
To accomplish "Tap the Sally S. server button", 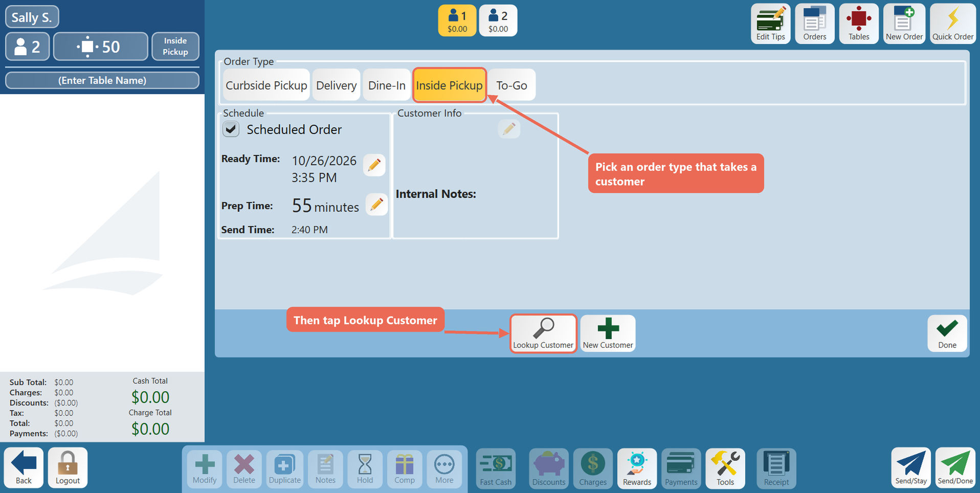I will (32, 17).
